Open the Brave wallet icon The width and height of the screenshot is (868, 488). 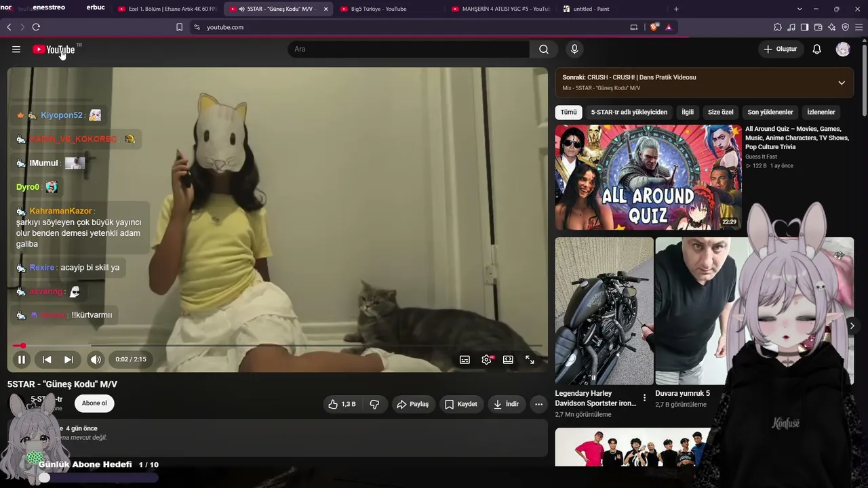(818, 27)
